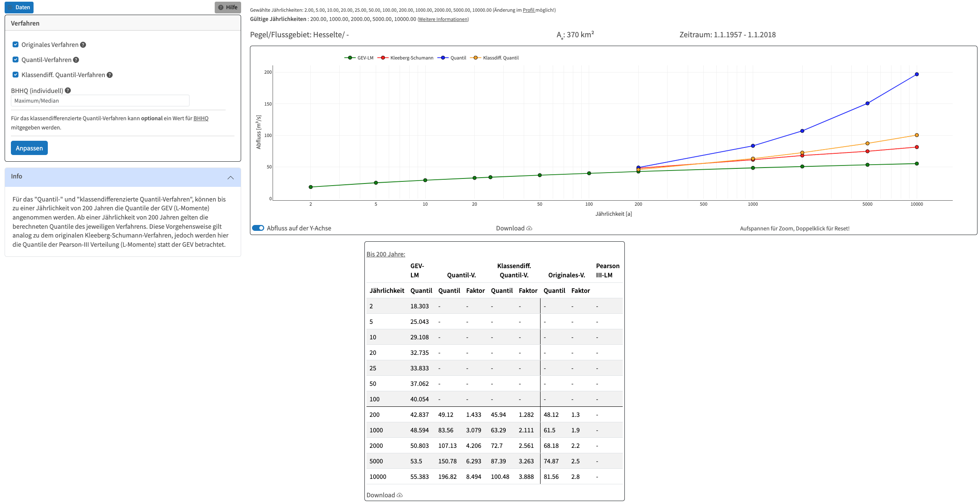Open Weitere Informationen link
Screen dimensions: 980x504
443,19
